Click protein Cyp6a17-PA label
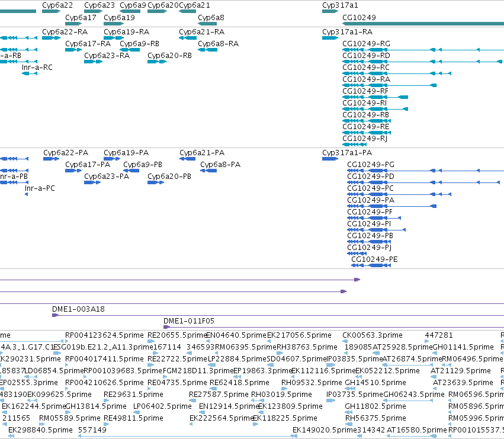The image size is (504, 439). [88, 165]
